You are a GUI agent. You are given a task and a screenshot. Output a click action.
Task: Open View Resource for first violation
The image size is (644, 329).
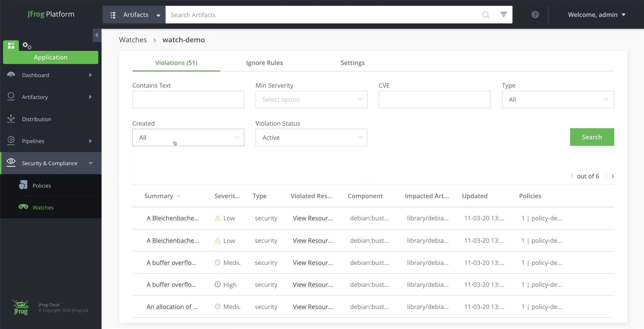click(312, 218)
